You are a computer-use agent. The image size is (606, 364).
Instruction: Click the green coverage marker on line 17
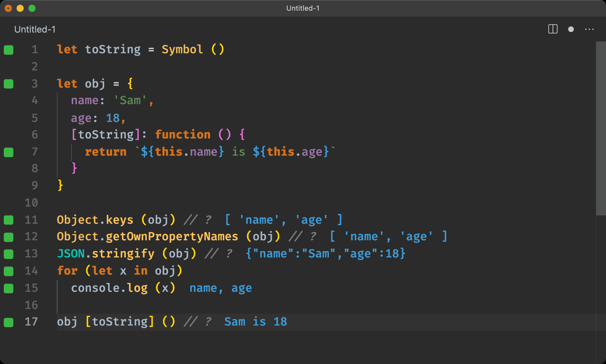click(9, 322)
